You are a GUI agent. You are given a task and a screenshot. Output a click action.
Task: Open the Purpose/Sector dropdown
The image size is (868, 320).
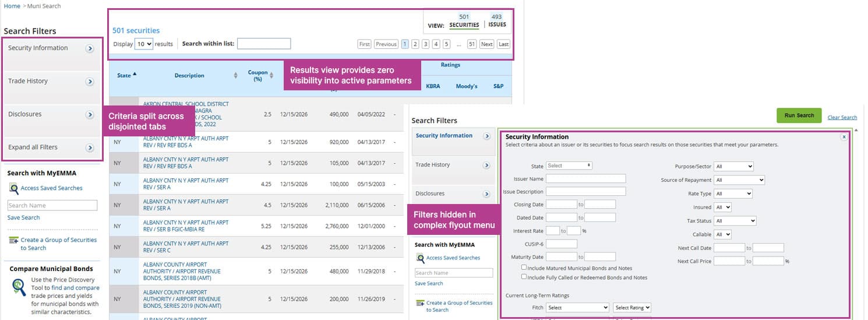pyautogui.click(x=734, y=167)
